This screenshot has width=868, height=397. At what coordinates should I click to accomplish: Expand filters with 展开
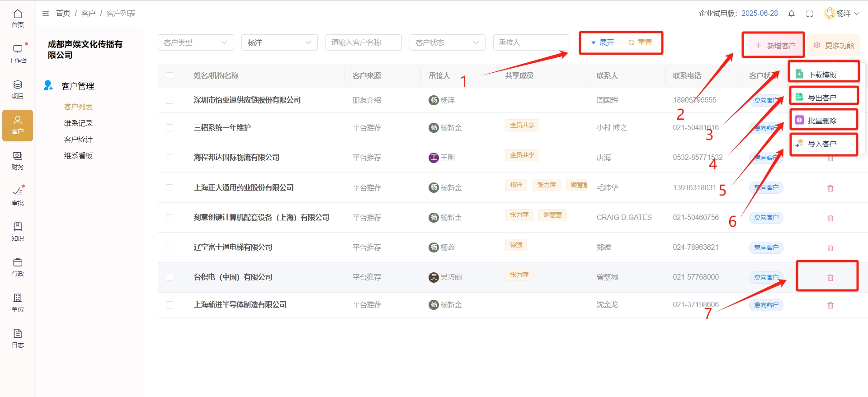coord(603,42)
